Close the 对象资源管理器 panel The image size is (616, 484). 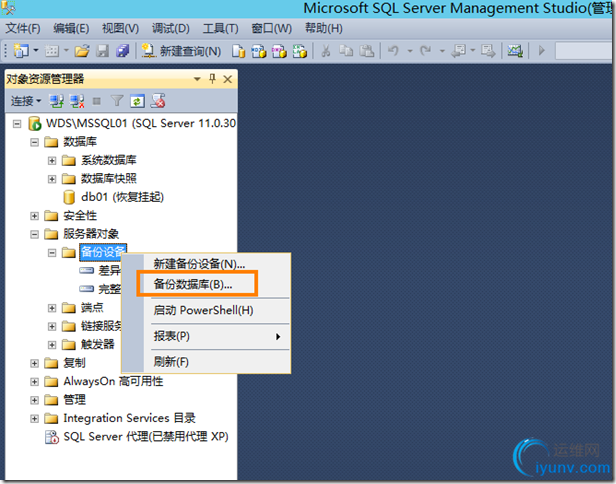(227, 79)
